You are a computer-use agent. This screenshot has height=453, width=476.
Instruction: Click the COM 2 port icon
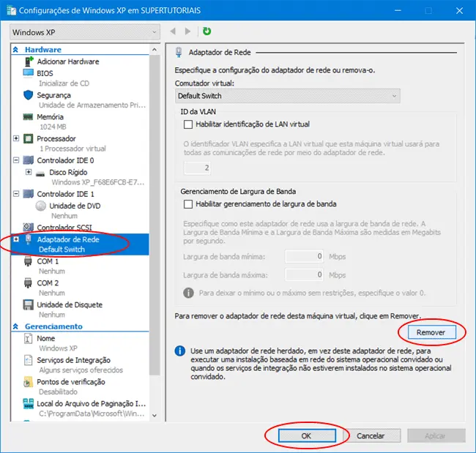pyautogui.click(x=28, y=282)
